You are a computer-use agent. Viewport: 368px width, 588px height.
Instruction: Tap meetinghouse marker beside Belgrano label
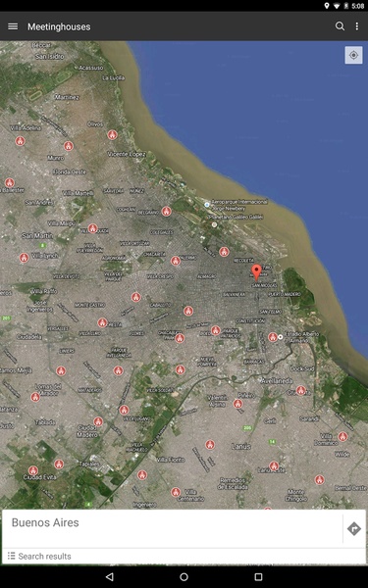(x=167, y=211)
